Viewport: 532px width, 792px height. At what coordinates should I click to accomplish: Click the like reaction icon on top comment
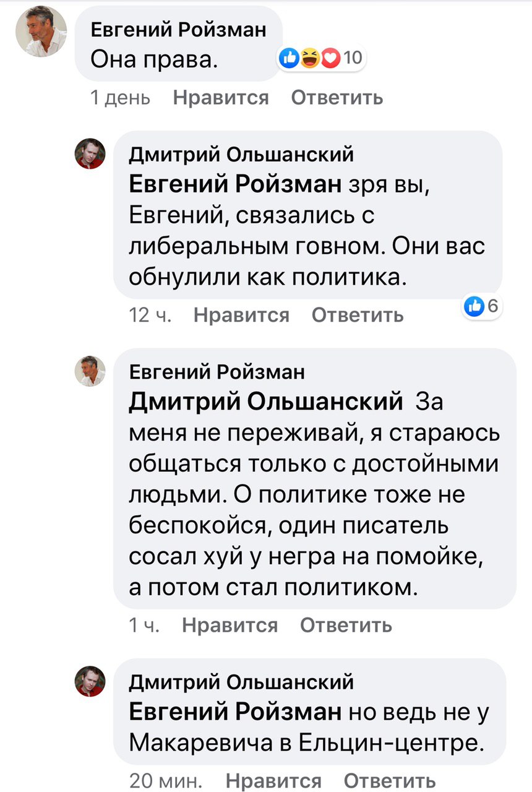288,58
